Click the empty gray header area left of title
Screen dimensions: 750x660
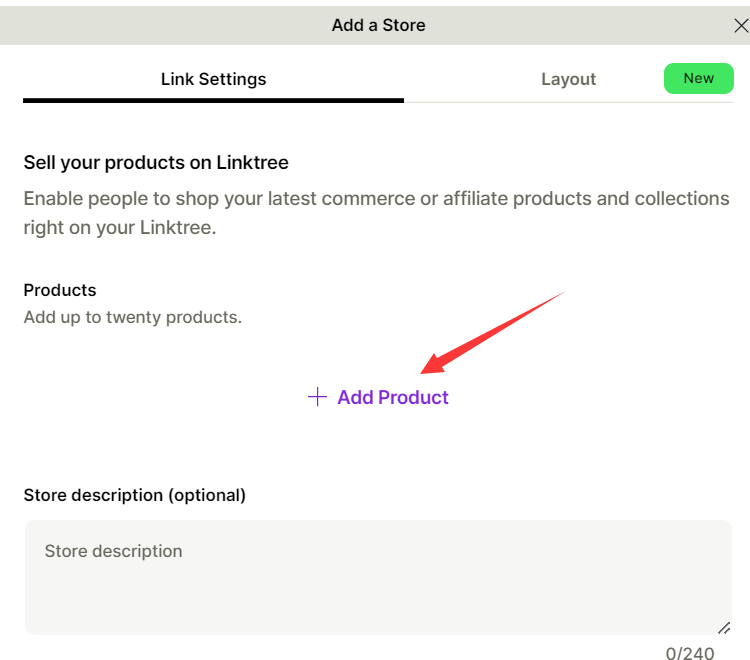pos(150,25)
